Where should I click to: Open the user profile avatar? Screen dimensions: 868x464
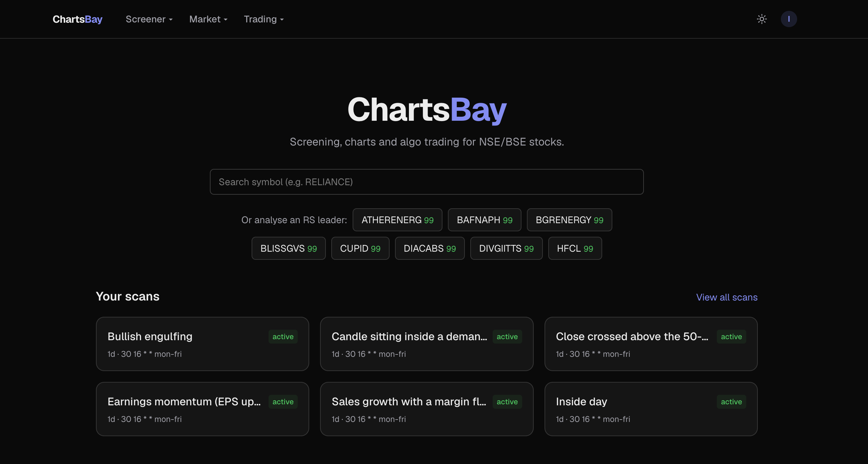[789, 19]
